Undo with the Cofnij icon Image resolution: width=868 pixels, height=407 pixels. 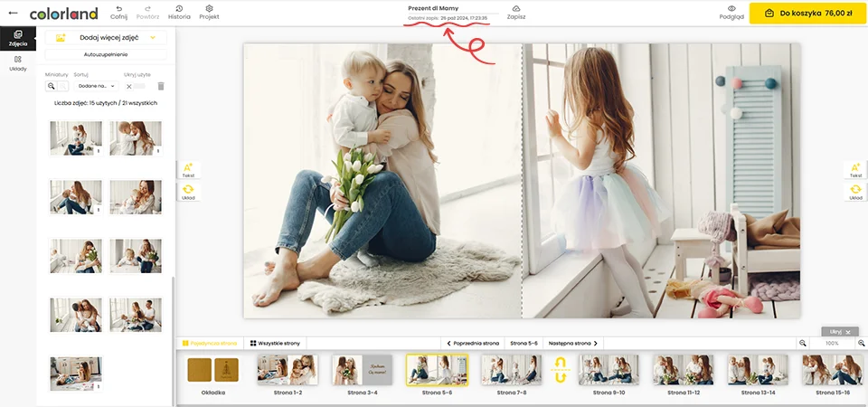(x=118, y=13)
